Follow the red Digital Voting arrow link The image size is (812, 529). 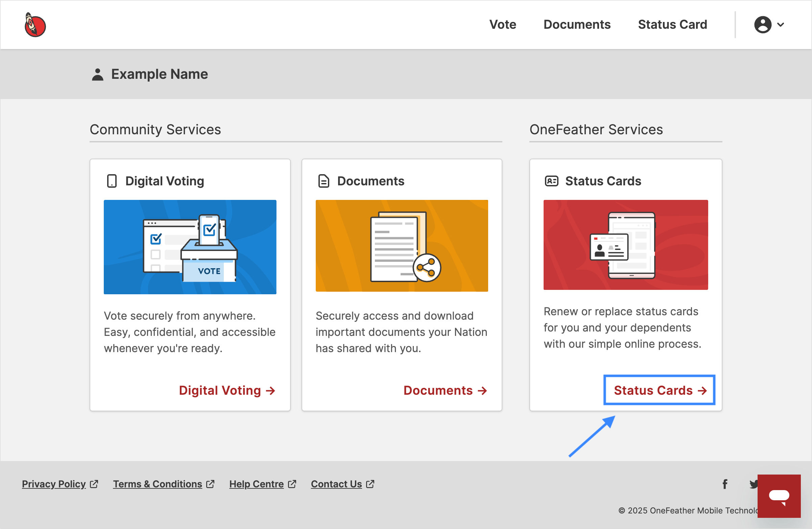pos(227,390)
